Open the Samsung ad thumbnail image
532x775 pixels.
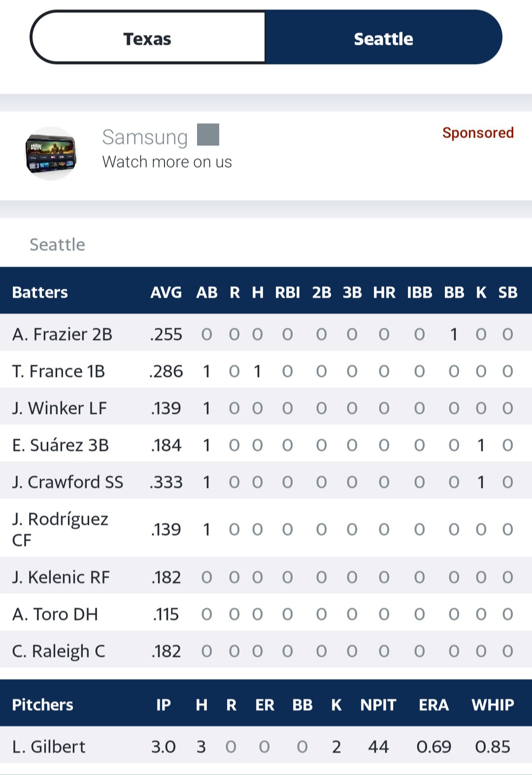click(x=51, y=153)
